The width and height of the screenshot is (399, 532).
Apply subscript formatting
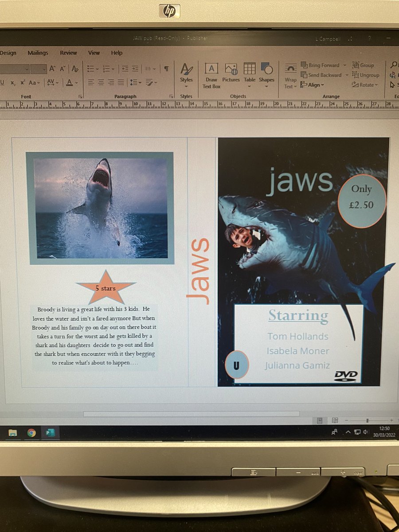point(13,83)
